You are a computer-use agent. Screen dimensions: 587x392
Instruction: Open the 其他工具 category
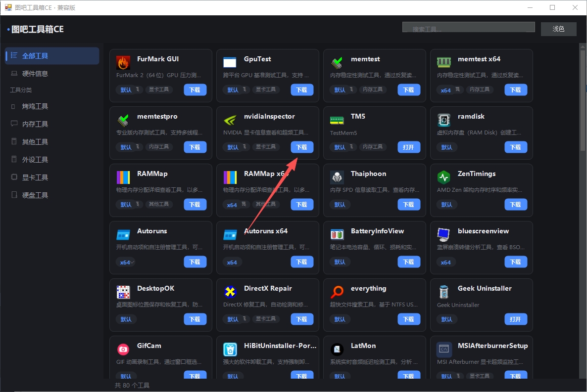[52, 142]
